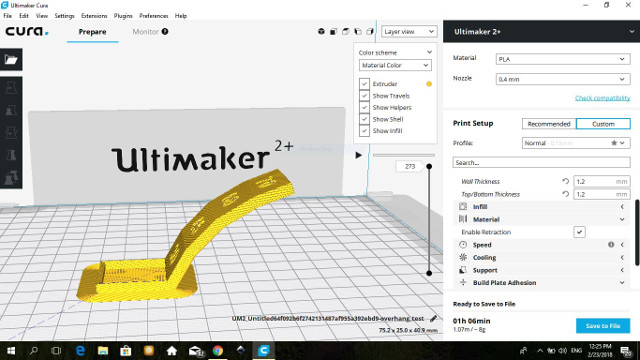Image resolution: width=640 pixels, height=360 pixels.
Task: Toggle Show Infill checkbox
Action: [364, 131]
